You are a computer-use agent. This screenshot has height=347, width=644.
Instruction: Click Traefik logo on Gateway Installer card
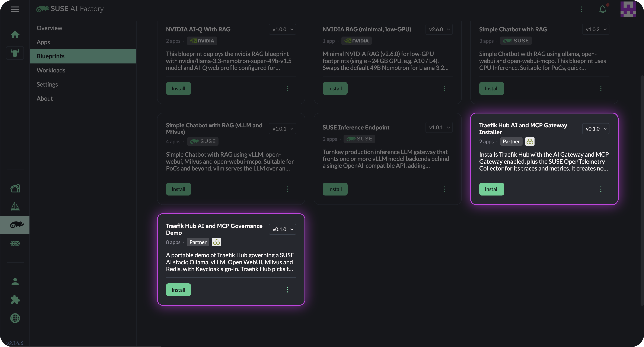pos(529,141)
